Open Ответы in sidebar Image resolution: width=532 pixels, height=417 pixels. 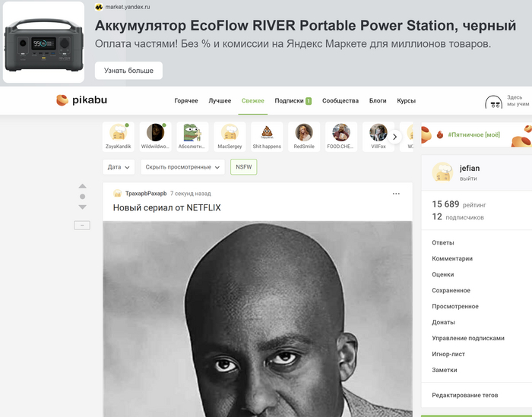pos(443,242)
